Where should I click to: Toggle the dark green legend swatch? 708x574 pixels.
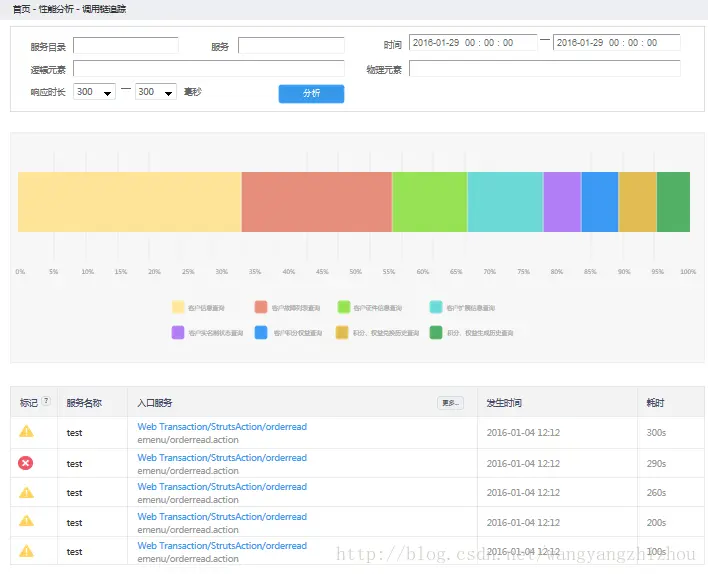pyautogui.click(x=436, y=333)
